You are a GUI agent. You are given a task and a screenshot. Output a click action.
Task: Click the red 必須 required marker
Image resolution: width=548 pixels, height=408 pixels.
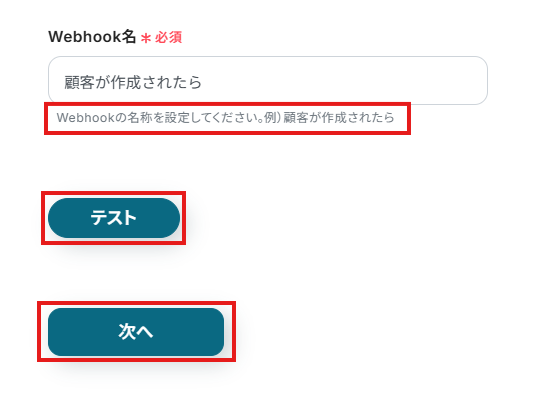click(x=168, y=37)
